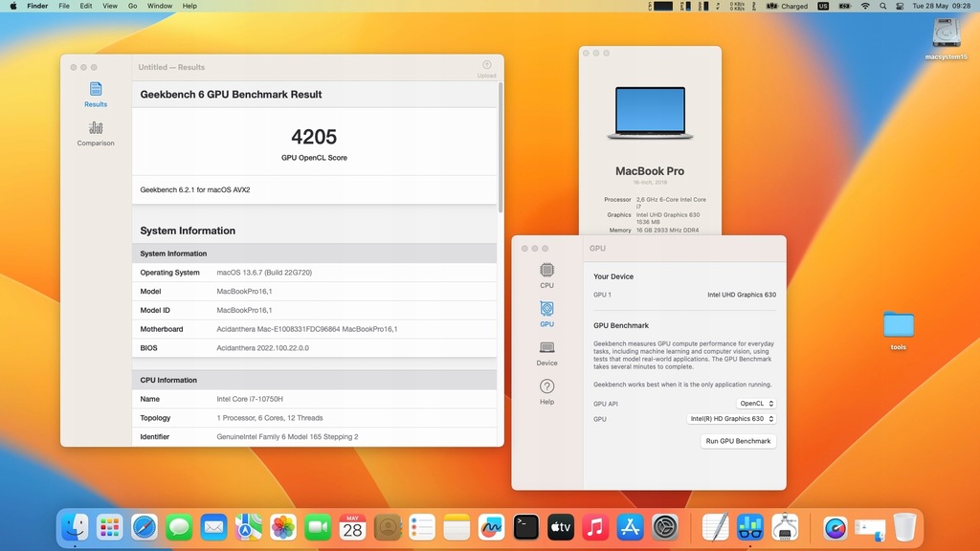Open the Comparison view in sidebar

click(x=96, y=133)
